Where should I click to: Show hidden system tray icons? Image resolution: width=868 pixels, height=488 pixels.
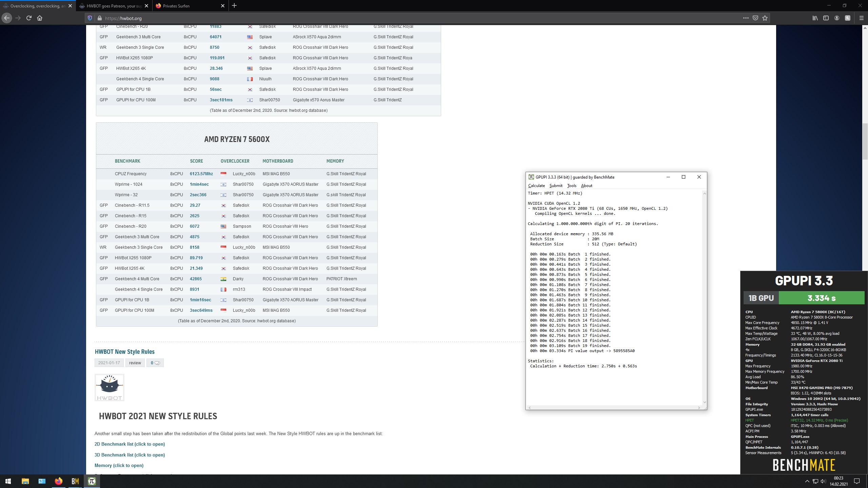point(807,481)
